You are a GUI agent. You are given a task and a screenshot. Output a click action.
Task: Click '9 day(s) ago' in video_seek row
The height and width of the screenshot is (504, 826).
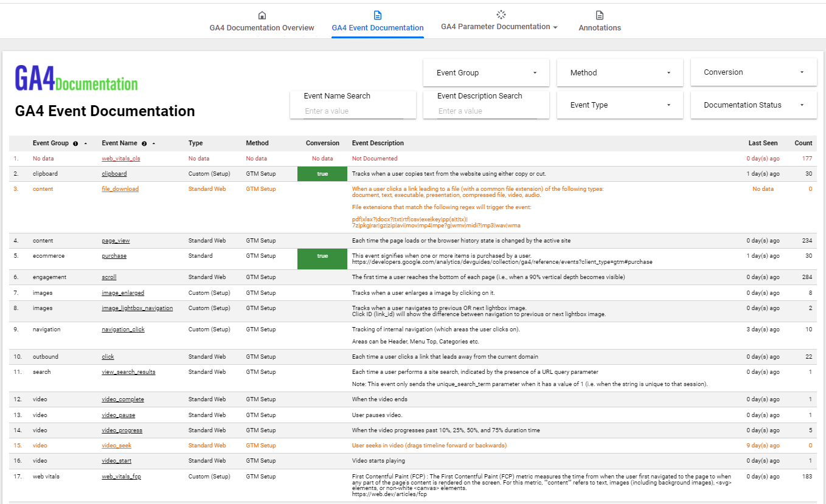tap(763, 446)
